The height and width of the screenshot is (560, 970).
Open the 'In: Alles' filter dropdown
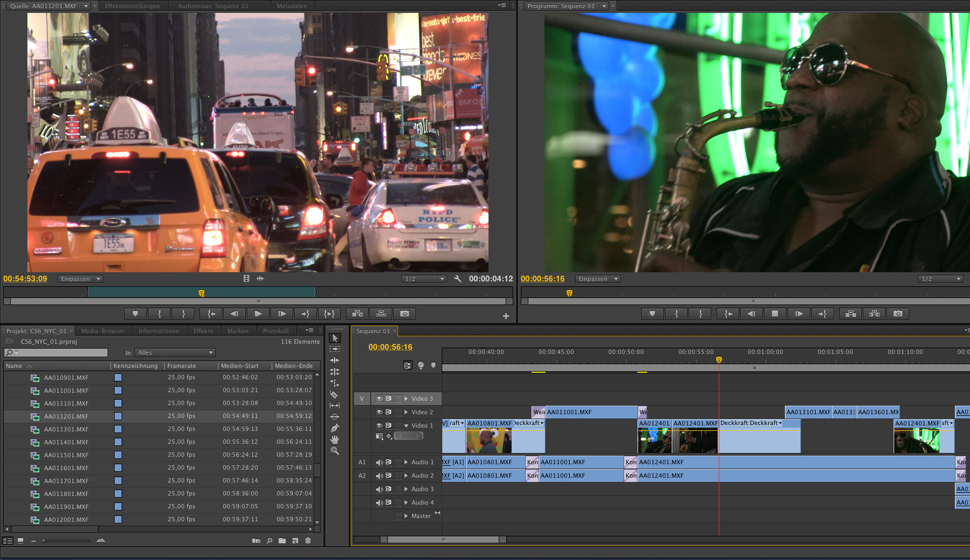175,352
